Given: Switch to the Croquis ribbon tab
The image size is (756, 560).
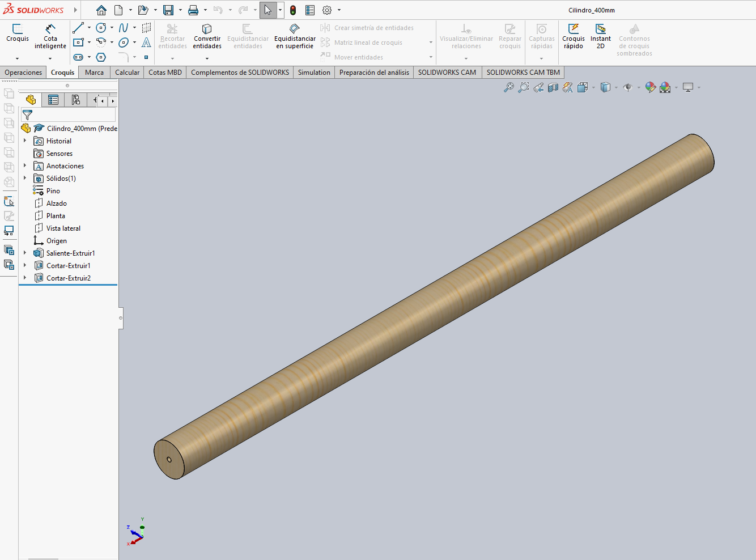Looking at the screenshot, I should (62, 72).
